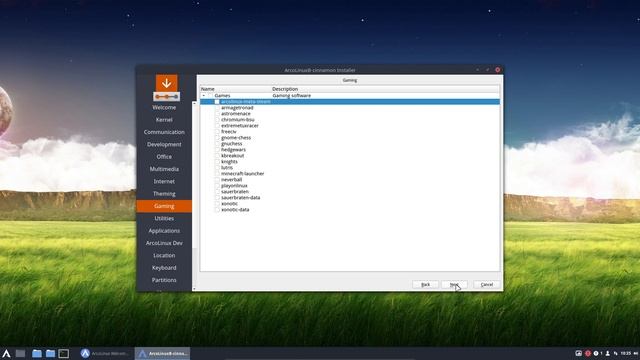Go to the Internet sidebar step

coord(164,181)
